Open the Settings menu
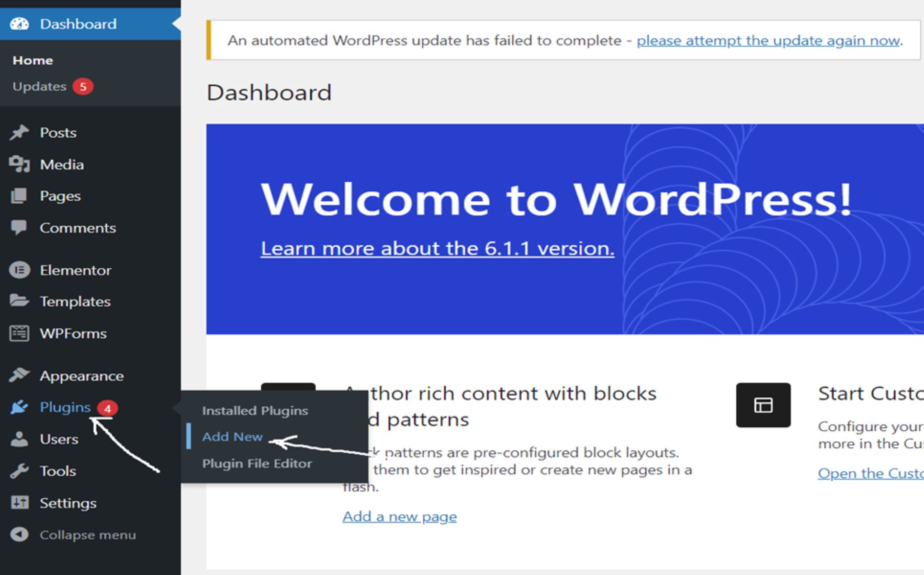The image size is (924, 575). pos(90,503)
